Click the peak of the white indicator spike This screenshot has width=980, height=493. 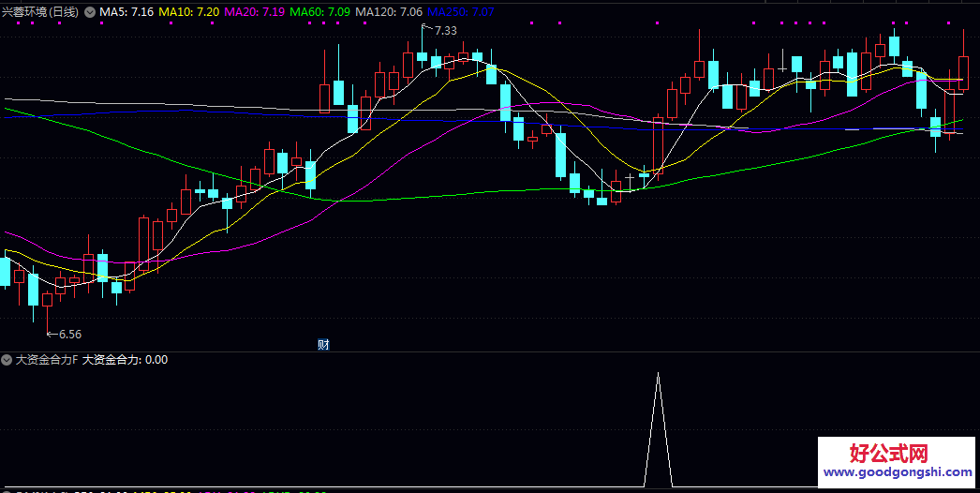pos(658,374)
